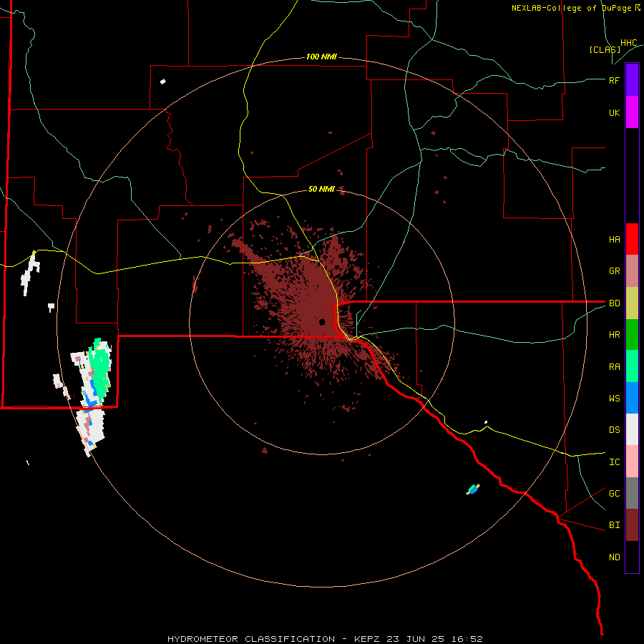The width and height of the screenshot is (644, 644).
Task: Click the 'GR' legend label
Action: 614,271
